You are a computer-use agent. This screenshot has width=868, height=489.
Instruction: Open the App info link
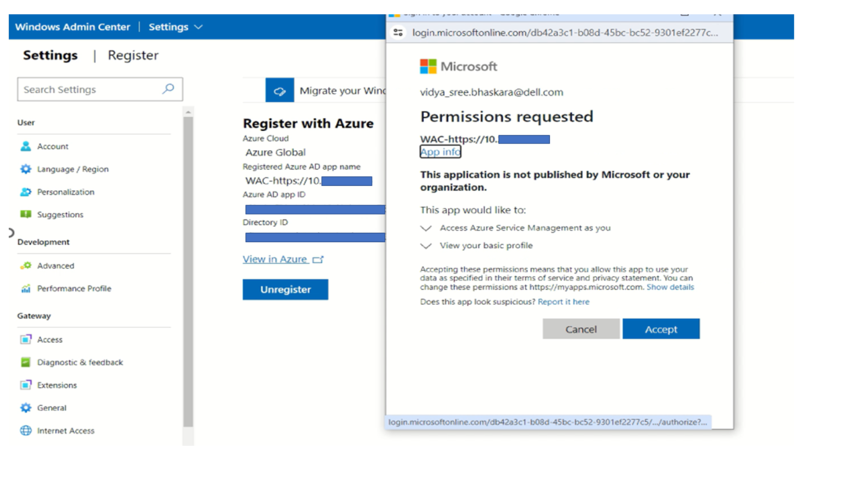(440, 152)
